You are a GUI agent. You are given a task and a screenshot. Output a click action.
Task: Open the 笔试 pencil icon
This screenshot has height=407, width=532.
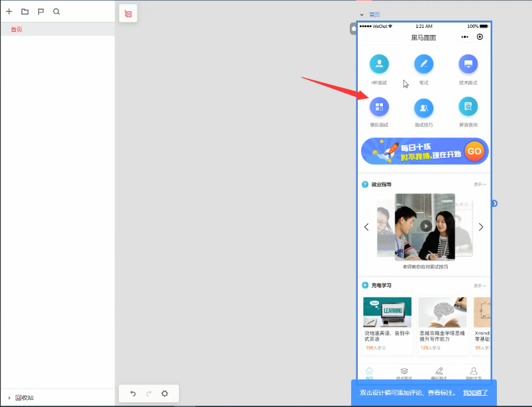424,64
